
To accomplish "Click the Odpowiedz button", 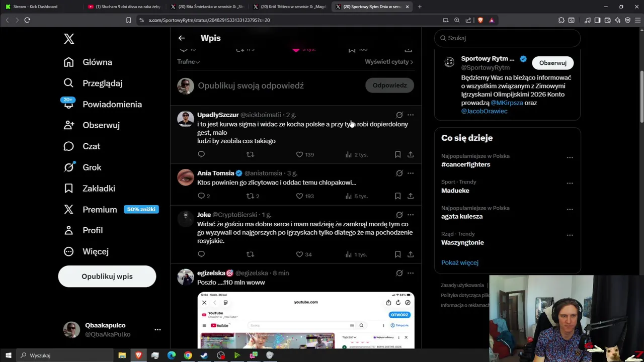I will [389, 85].
